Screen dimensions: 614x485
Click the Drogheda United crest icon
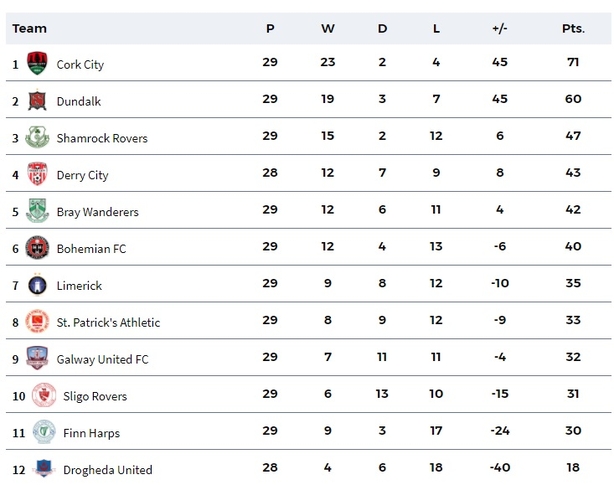pos(44,468)
